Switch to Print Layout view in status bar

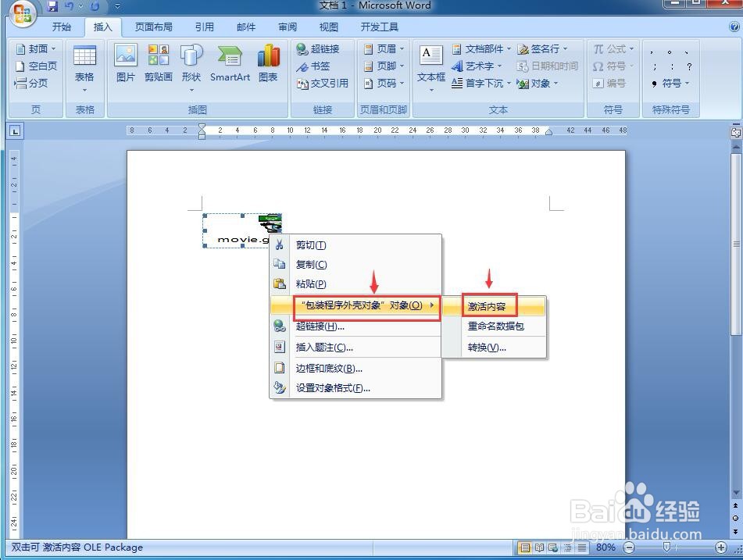(x=525, y=548)
